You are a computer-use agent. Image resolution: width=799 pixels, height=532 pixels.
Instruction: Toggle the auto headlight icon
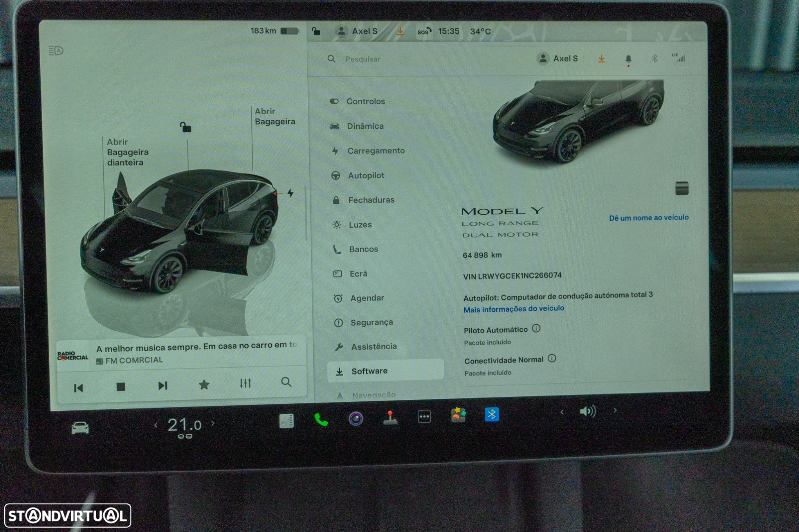point(56,50)
